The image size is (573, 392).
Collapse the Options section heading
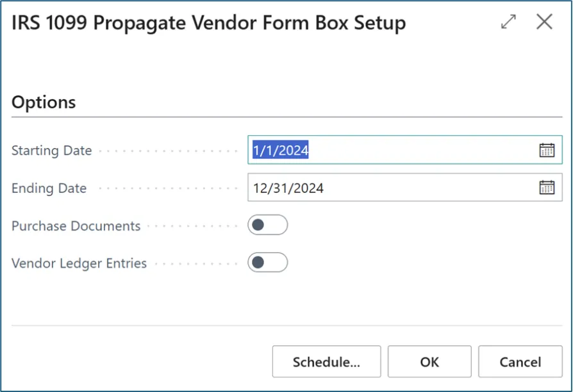pyautogui.click(x=44, y=102)
